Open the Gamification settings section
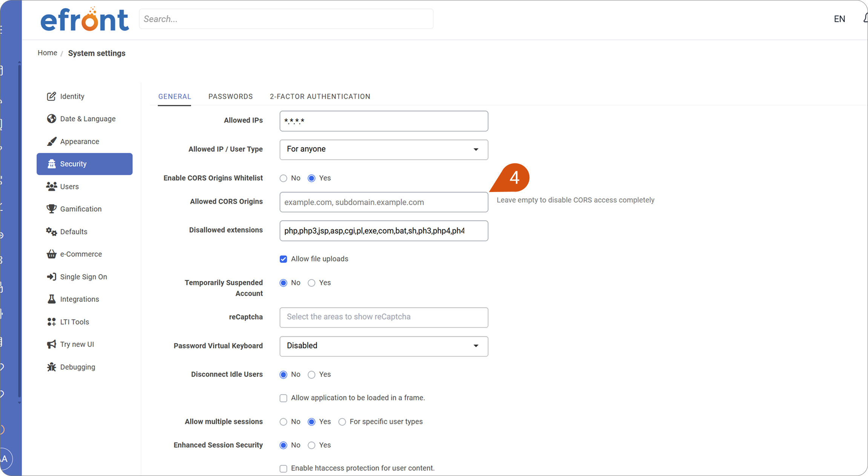Viewport: 868px width, 476px height. [x=84, y=209]
